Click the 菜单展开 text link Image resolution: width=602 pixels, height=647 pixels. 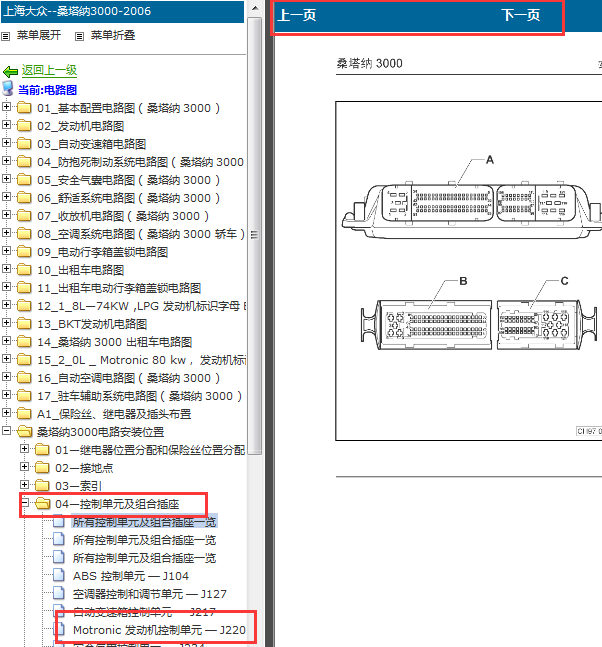(39, 35)
